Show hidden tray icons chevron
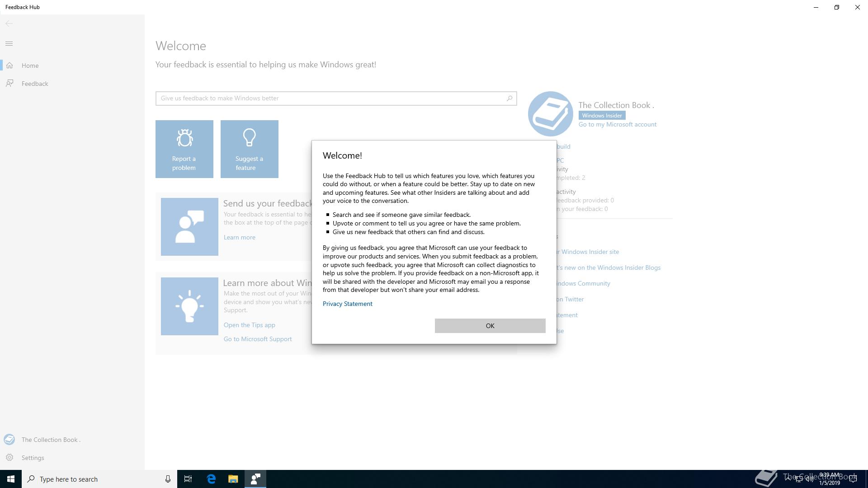The height and width of the screenshot is (488, 868). 788,479
